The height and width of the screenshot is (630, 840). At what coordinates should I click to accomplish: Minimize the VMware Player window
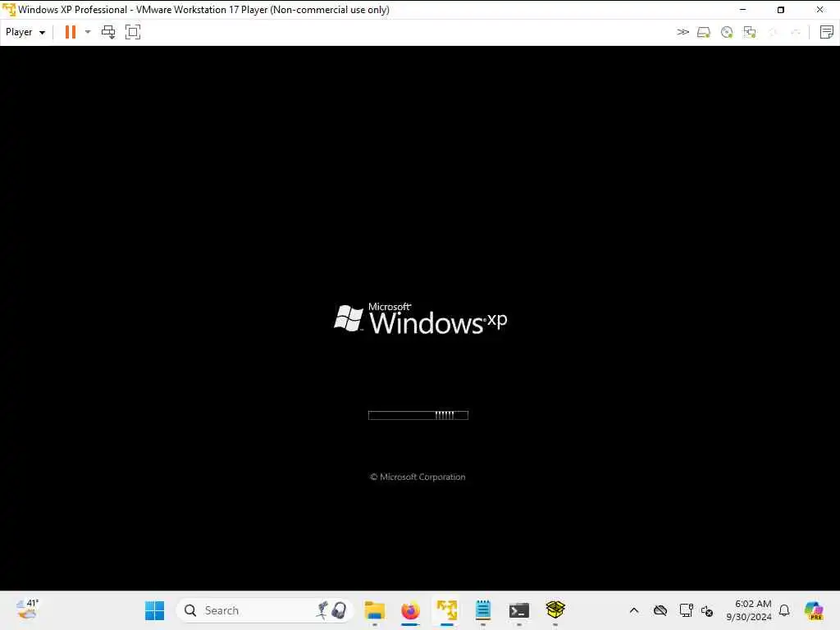742,10
